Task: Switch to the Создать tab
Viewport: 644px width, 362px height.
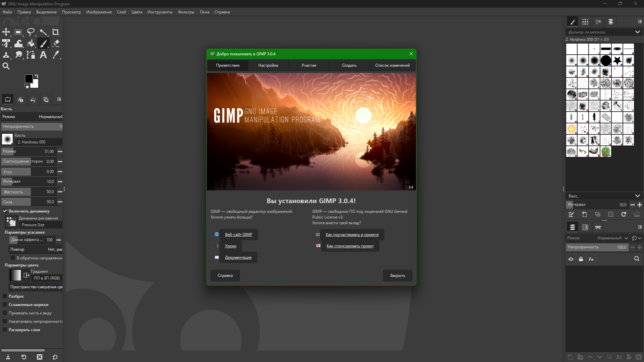Action: pyautogui.click(x=349, y=65)
